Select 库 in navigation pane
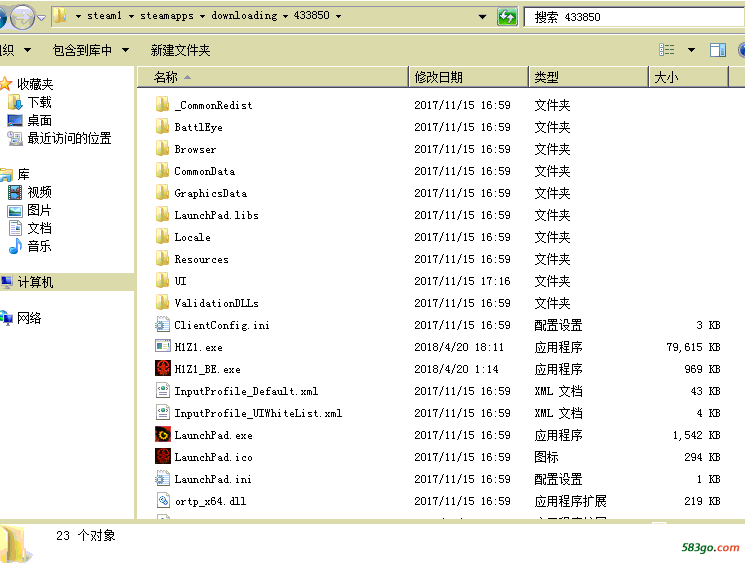The height and width of the screenshot is (563, 745). (23, 174)
